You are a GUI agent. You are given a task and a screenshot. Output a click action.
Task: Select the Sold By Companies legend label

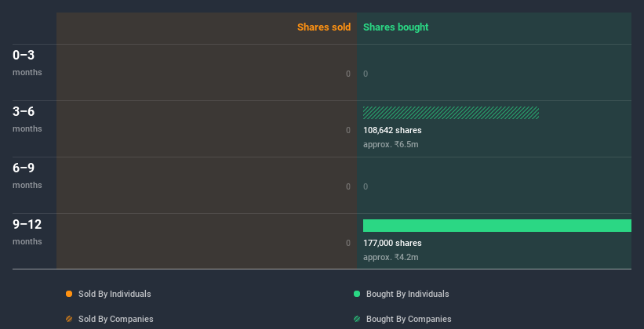pos(116,319)
